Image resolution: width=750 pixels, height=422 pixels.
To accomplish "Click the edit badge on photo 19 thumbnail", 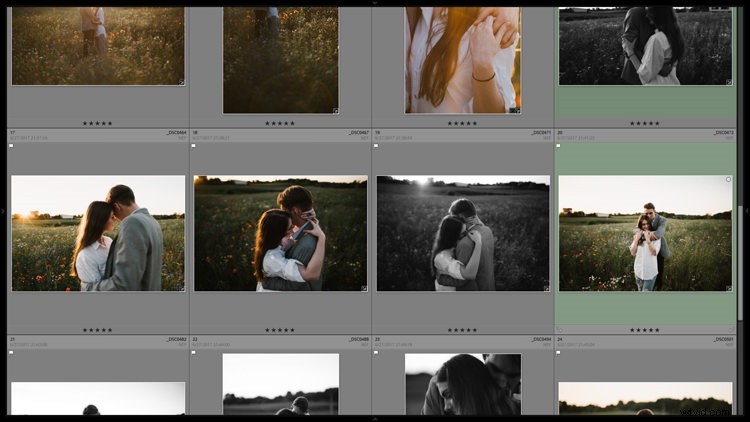I will [x=547, y=289].
